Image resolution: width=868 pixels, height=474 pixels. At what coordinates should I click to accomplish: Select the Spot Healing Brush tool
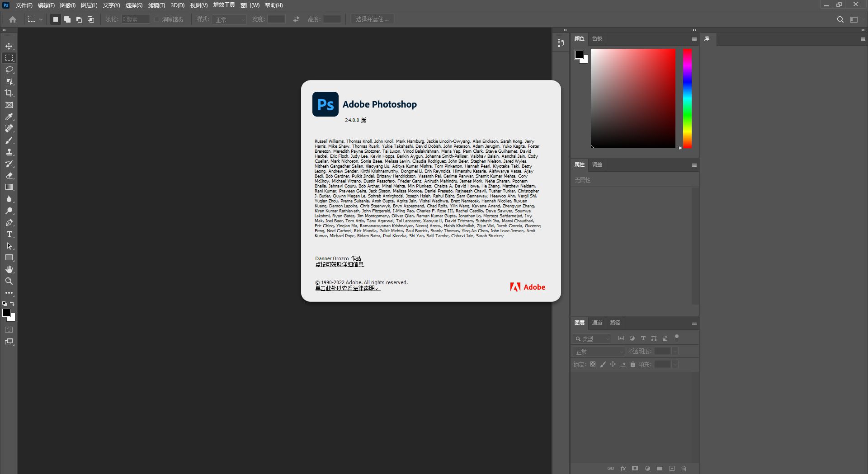[9, 128]
